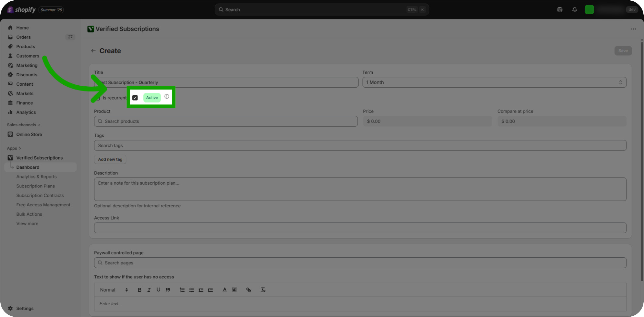
Task: Select Dashboard under Verified Subscriptions
Action: pos(41,167)
